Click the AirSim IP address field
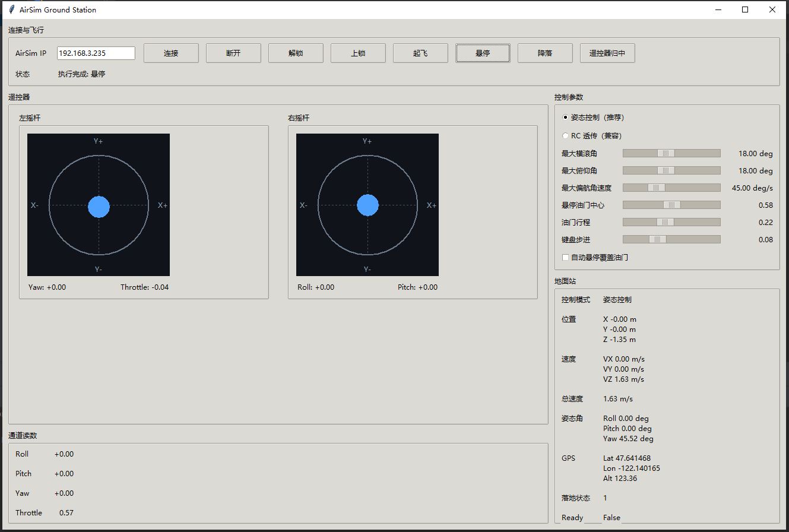 [x=96, y=53]
